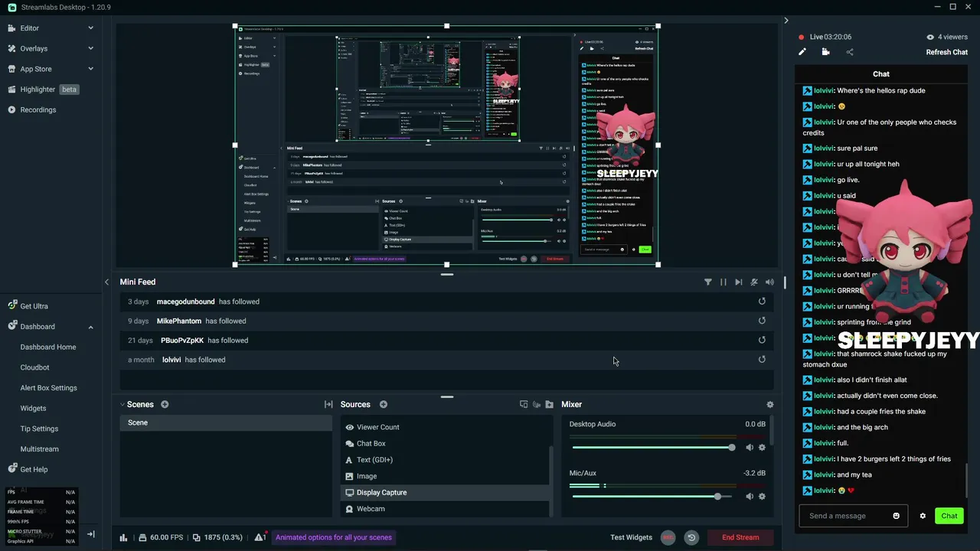Viewport: 980px width, 551px height.
Task: Select the scene named Scene
Action: tap(226, 422)
